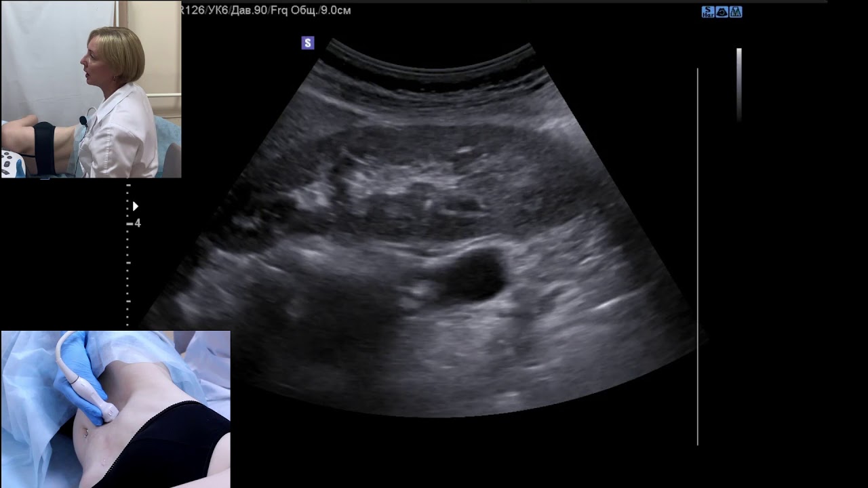Click the grayscale bar on the right
Image resolution: width=868 pixels, height=488 pixels.
[x=739, y=84]
